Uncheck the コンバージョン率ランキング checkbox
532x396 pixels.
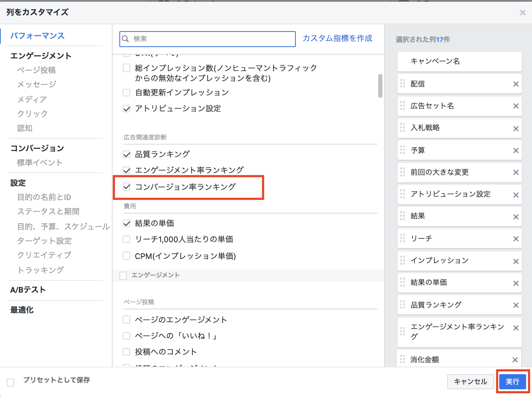(126, 187)
